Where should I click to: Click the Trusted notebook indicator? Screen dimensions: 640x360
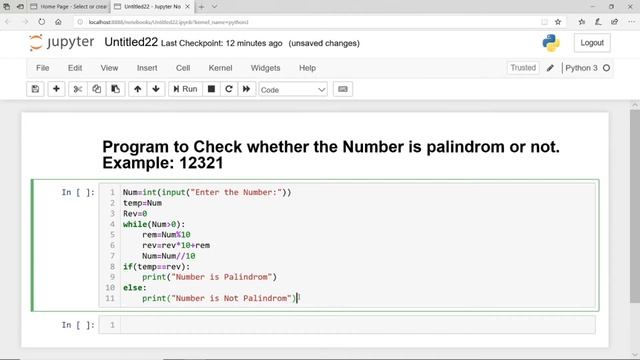pos(523,68)
